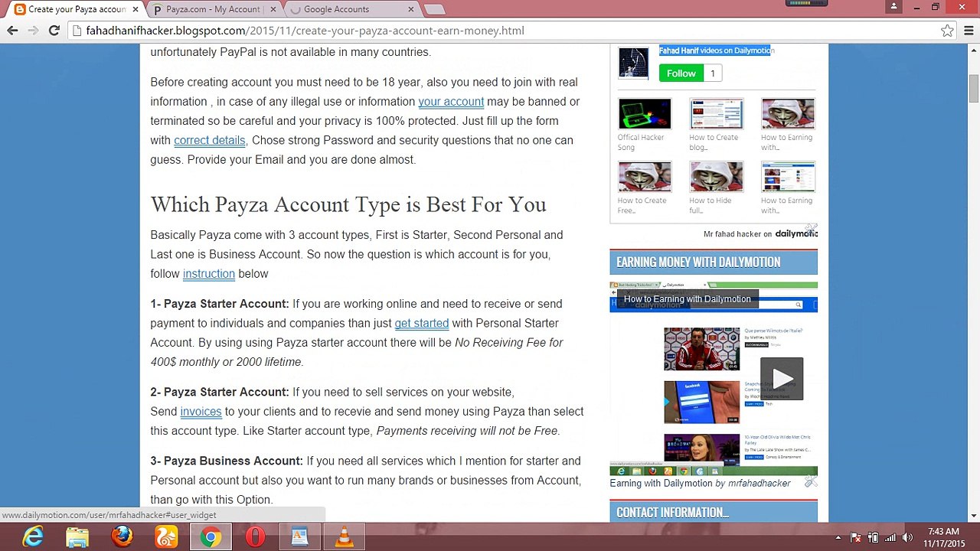Open a new browser tab

435,10
